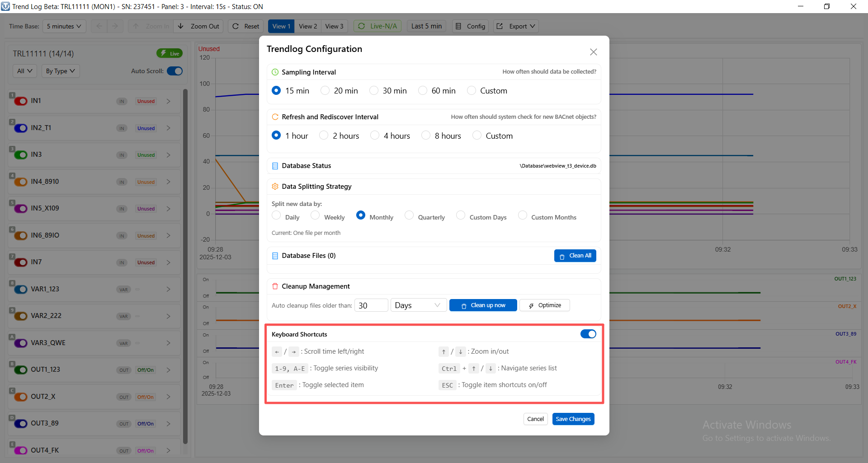Open the By Type grouping dropdown
The width and height of the screenshot is (868, 463).
click(x=61, y=71)
